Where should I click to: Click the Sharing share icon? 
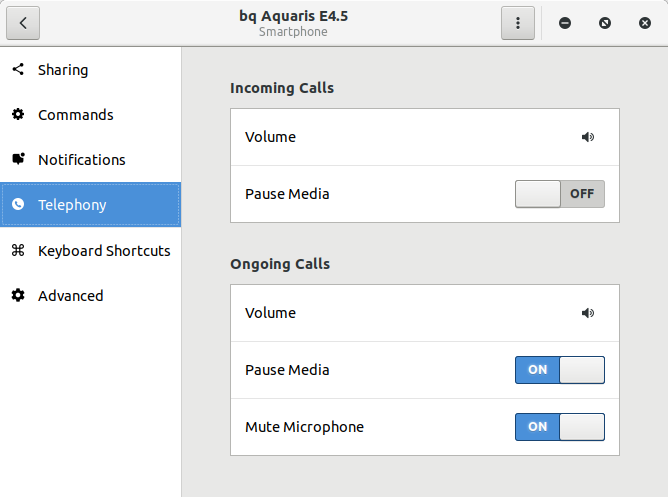click(18, 70)
